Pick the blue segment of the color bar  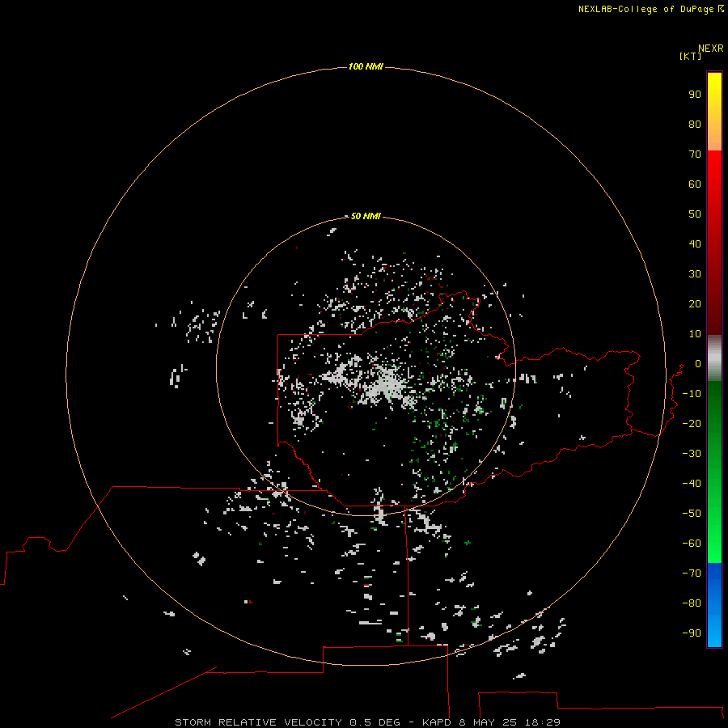(x=714, y=605)
